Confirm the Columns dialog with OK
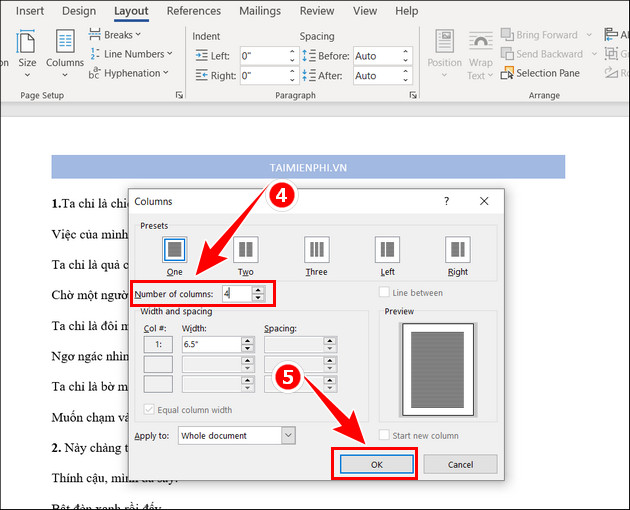Image resolution: width=630 pixels, height=510 pixels. click(x=376, y=465)
